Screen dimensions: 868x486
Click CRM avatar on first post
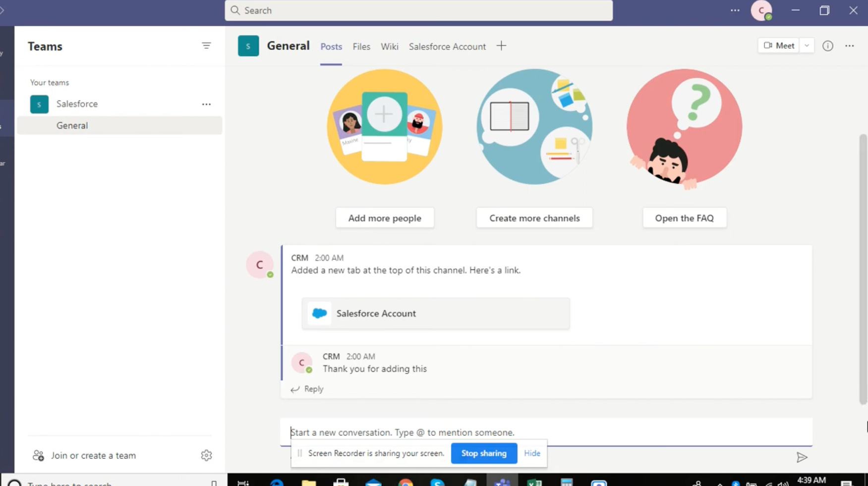(x=260, y=265)
